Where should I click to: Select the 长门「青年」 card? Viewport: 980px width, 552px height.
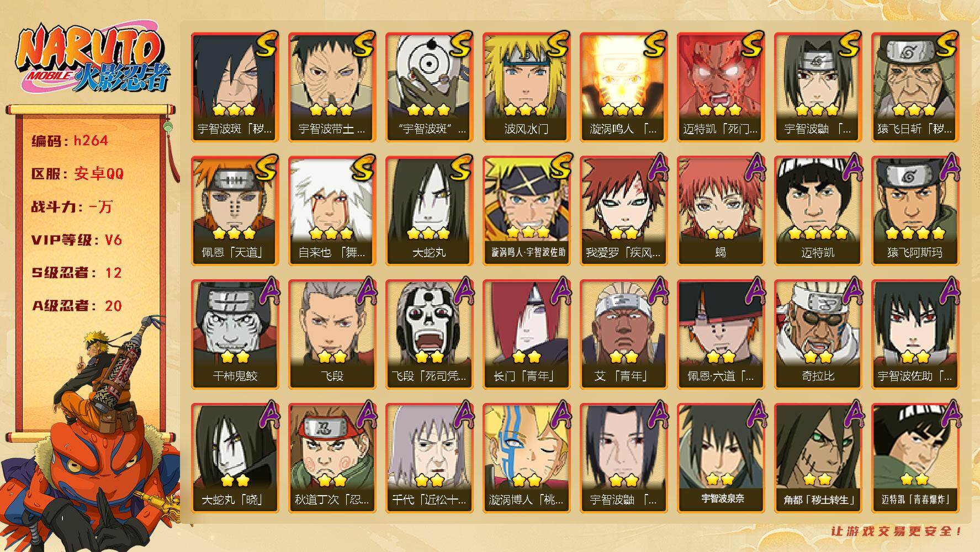tap(526, 334)
